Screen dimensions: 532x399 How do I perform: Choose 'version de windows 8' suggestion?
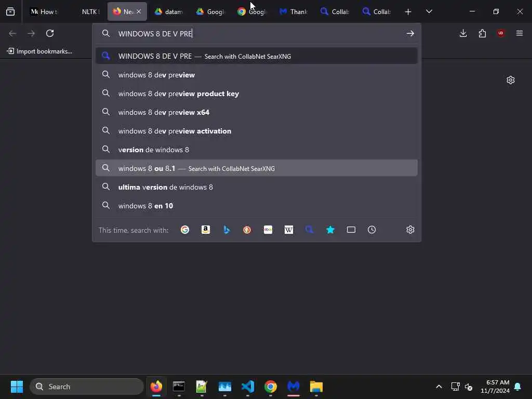coord(257,150)
